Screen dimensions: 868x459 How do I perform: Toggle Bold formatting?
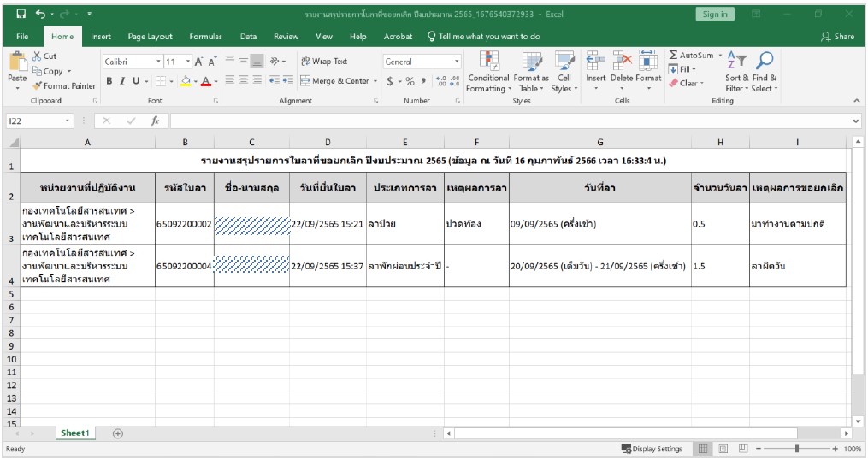coord(109,81)
